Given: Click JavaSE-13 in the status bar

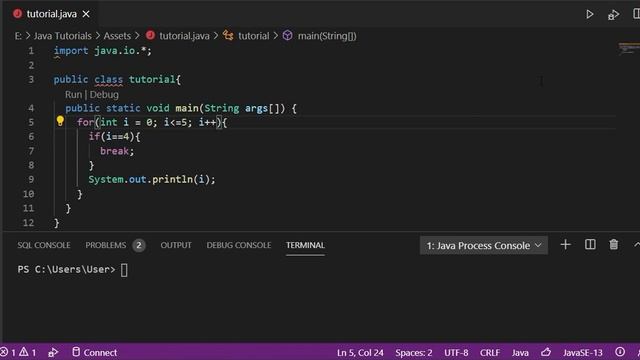Looking at the screenshot, I should [x=582, y=353].
